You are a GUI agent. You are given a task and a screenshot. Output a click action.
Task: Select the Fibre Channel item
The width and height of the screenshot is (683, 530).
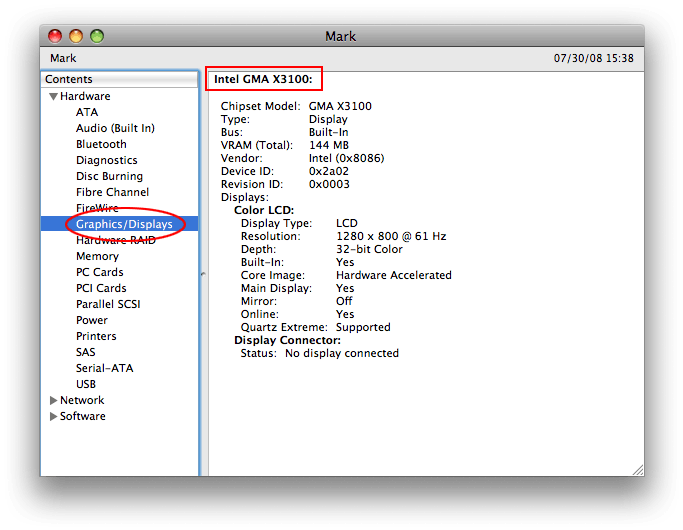pyautogui.click(x=112, y=192)
